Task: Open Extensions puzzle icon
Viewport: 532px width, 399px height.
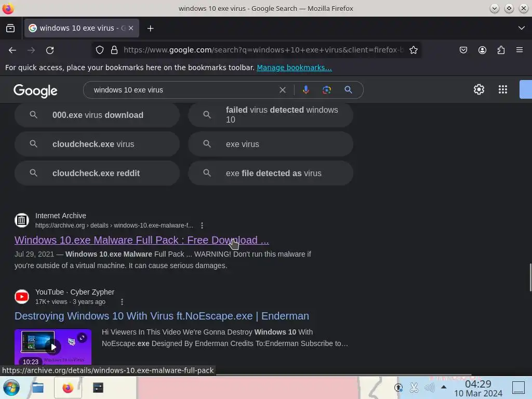Action: click(501, 50)
